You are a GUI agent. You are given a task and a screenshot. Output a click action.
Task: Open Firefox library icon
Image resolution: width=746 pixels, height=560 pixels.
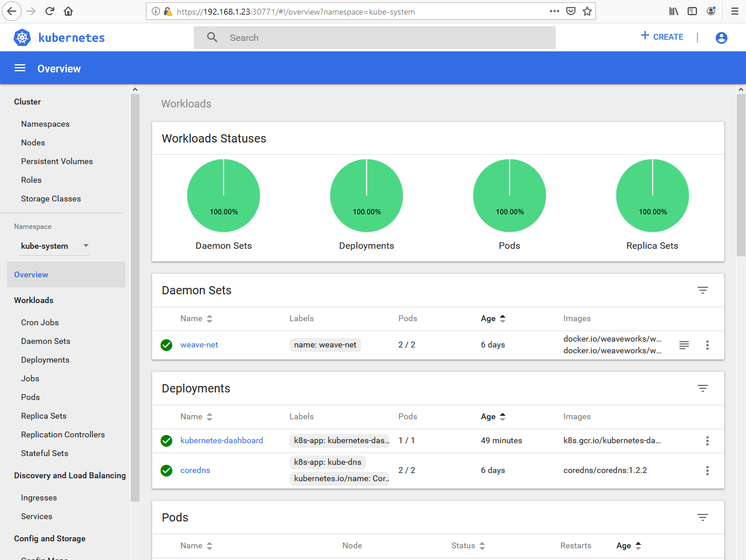674,11
